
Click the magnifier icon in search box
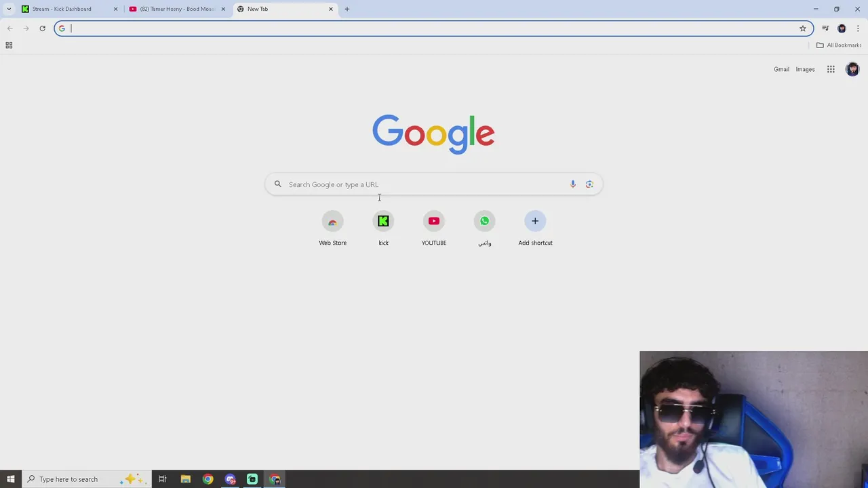point(277,184)
